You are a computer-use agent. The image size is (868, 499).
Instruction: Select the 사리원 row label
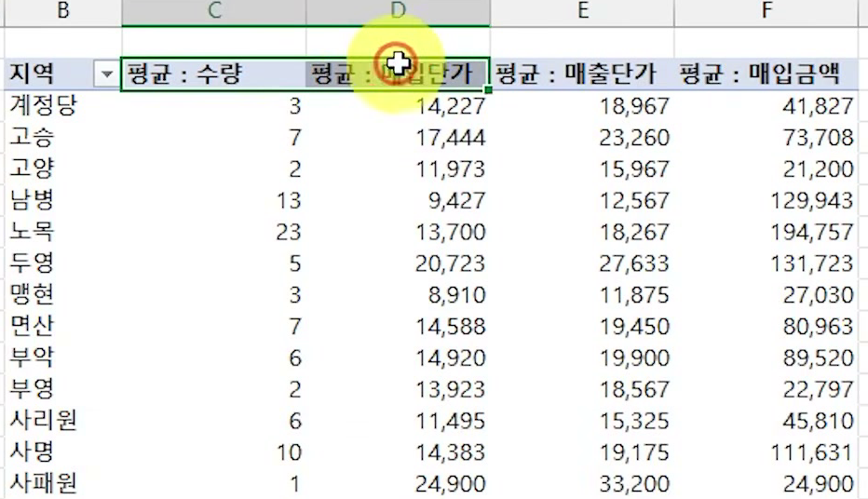coord(63,421)
